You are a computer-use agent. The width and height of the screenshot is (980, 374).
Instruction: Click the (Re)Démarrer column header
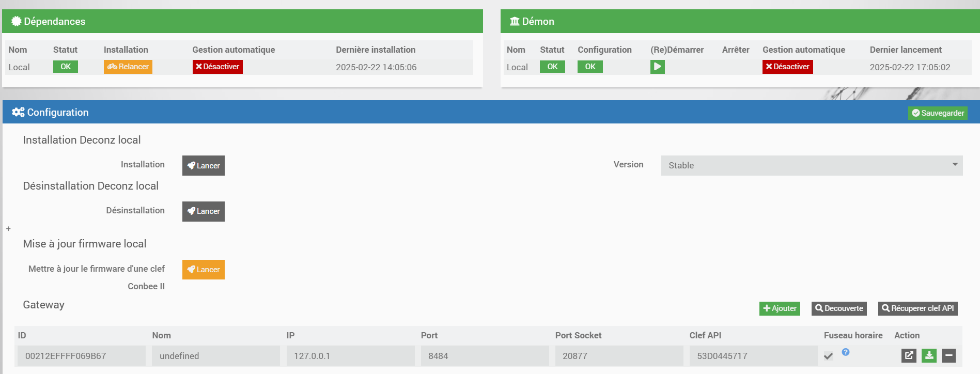point(677,50)
